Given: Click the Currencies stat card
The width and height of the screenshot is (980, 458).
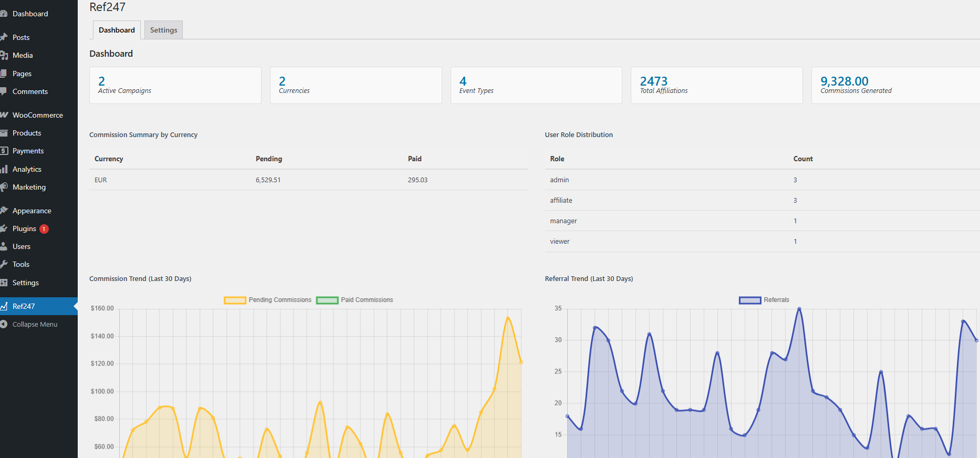Looking at the screenshot, I should click(x=356, y=85).
